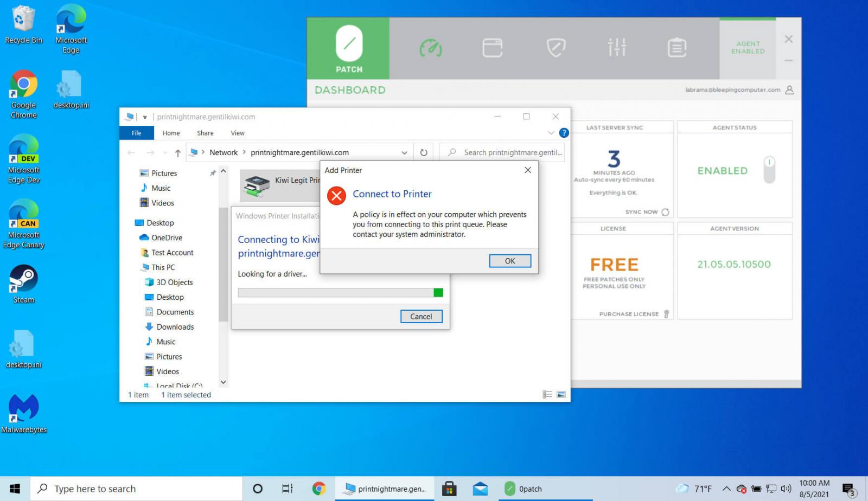Click the volume icon in system tray
This screenshot has width=868, height=501.
tap(786, 489)
